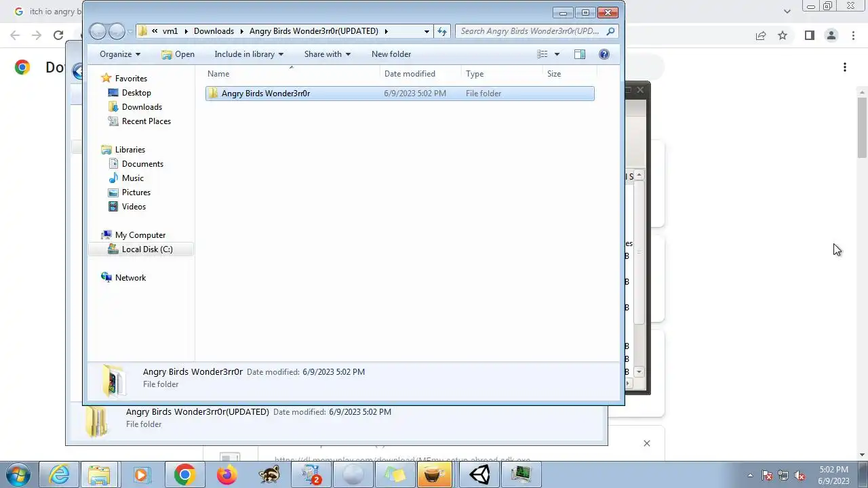Open Internet Explorer from the taskbar
The width and height of the screenshot is (868, 488).
(59, 475)
